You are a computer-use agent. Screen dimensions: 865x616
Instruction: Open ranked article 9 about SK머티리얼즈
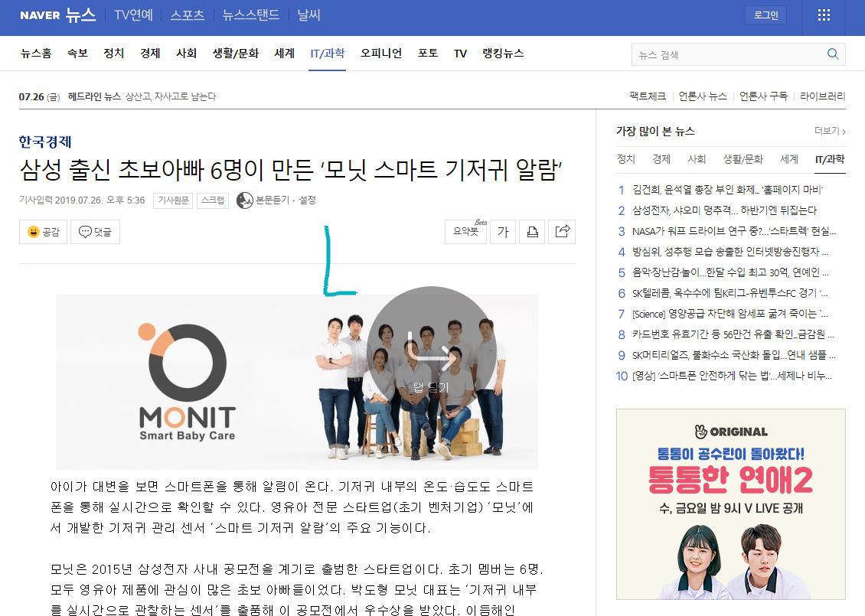pyautogui.click(x=733, y=355)
